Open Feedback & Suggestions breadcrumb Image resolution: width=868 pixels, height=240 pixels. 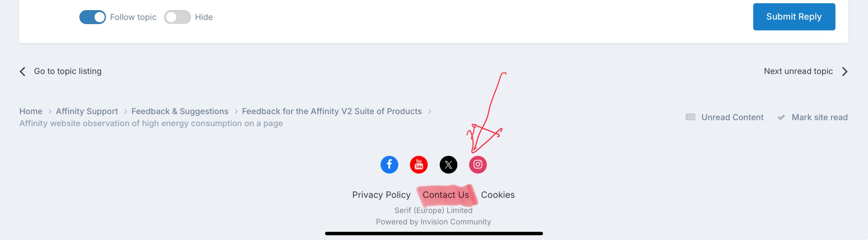[180, 111]
